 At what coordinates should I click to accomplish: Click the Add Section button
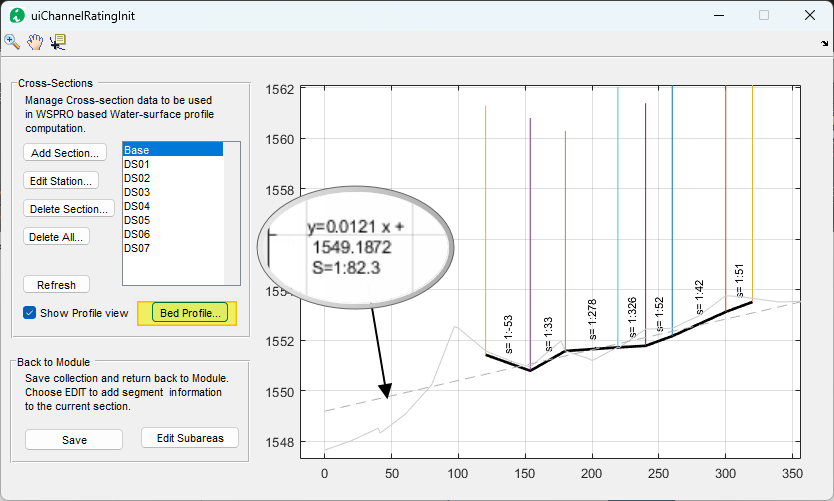click(65, 153)
